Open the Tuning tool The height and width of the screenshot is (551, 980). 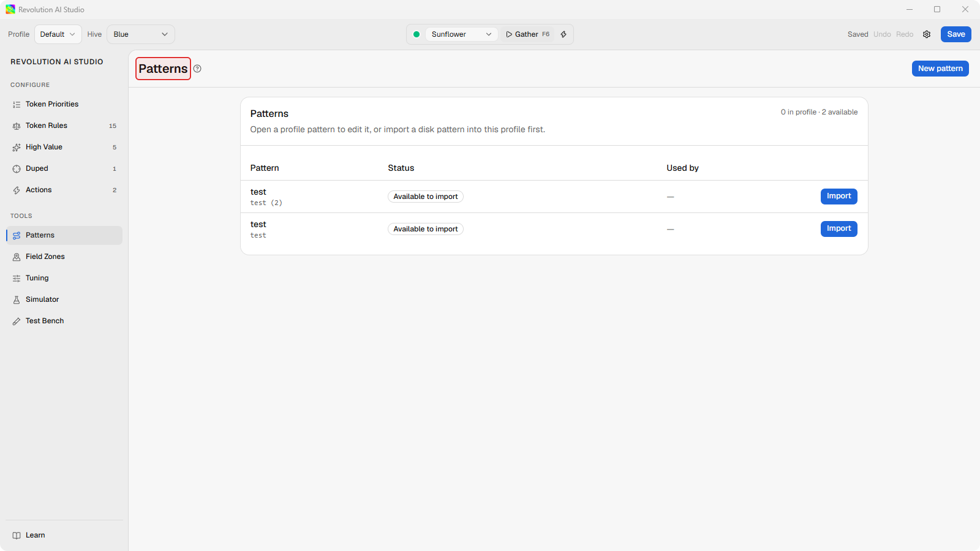pos(64,278)
